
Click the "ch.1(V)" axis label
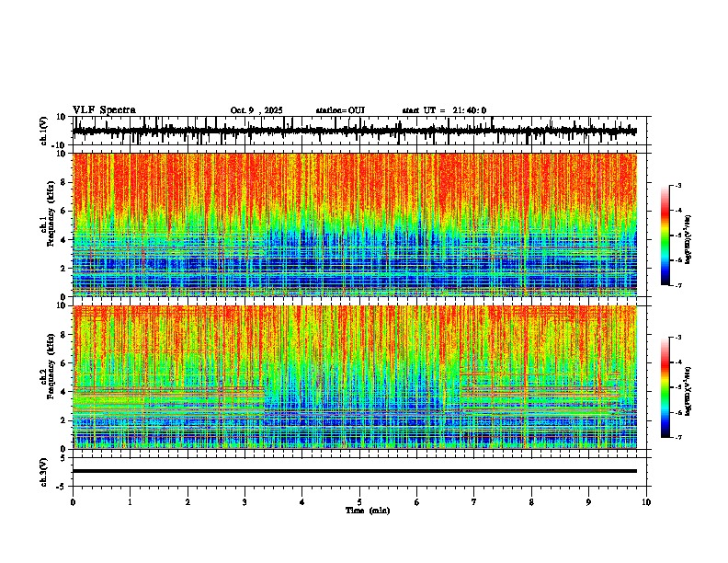pos(45,131)
